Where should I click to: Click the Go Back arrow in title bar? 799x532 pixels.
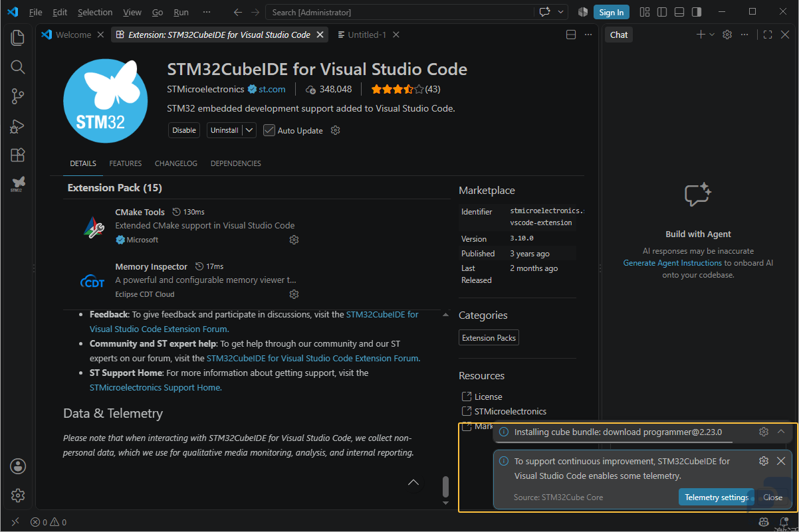click(238, 12)
